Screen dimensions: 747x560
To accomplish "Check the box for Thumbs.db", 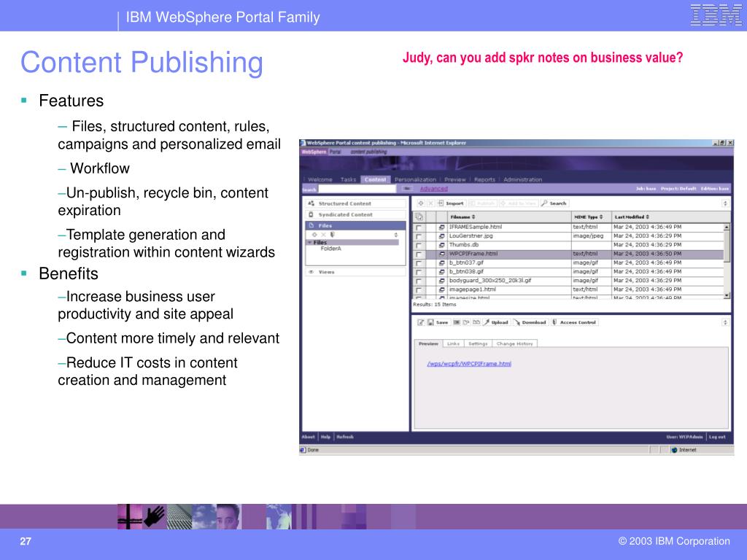I will tap(419, 245).
